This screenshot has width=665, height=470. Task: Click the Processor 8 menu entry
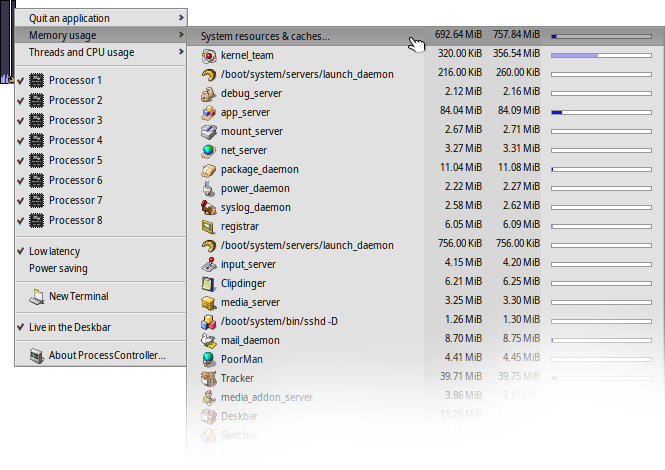pos(101,221)
